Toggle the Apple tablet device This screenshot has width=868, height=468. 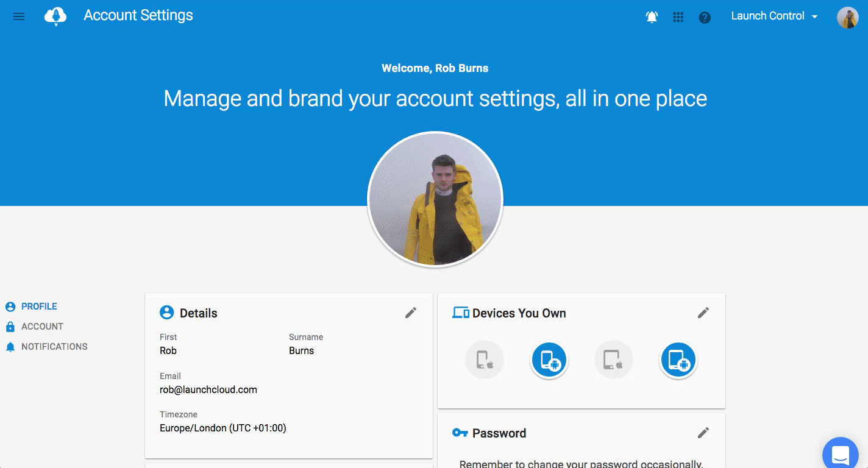(x=614, y=360)
